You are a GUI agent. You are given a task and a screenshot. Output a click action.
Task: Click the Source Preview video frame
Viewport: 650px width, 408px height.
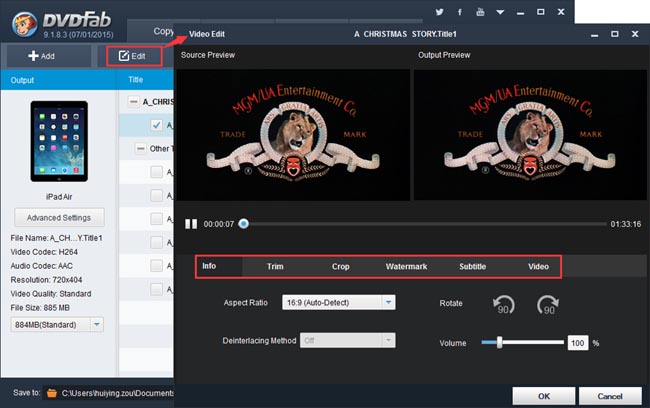(293, 135)
